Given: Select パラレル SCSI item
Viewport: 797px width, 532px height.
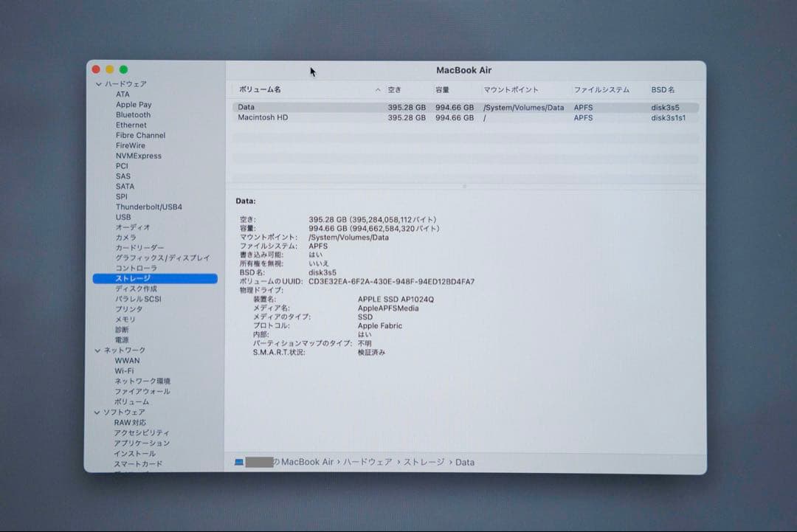Looking at the screenshot, I should (x=138, y=299).
